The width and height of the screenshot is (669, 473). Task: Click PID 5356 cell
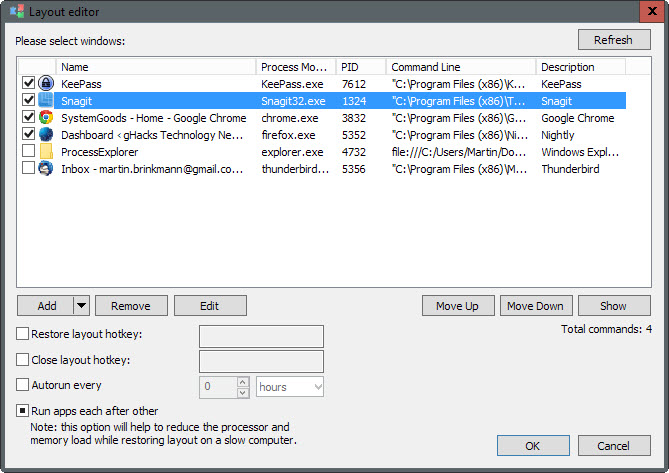[x=354, y=169]
